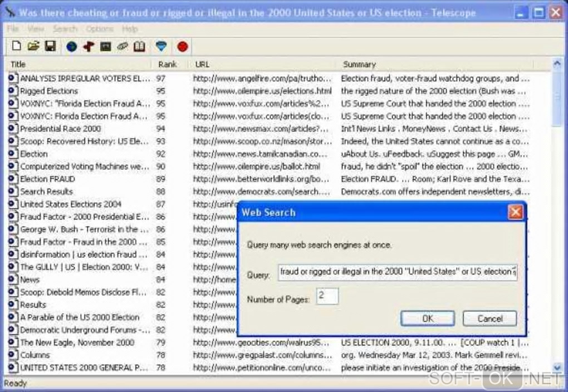The height and width of the screenshot is (392, 568).
Task: Click the Number of Pages field
Action: (x=327, y=296)
